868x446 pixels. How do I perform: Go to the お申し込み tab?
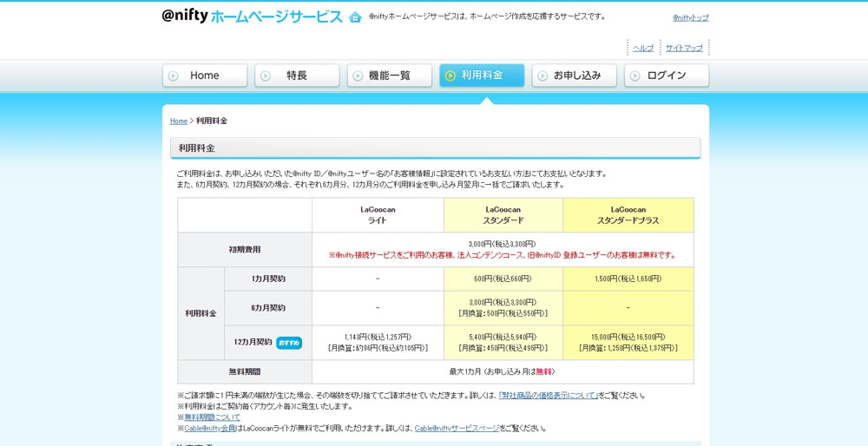click(575, 75)
